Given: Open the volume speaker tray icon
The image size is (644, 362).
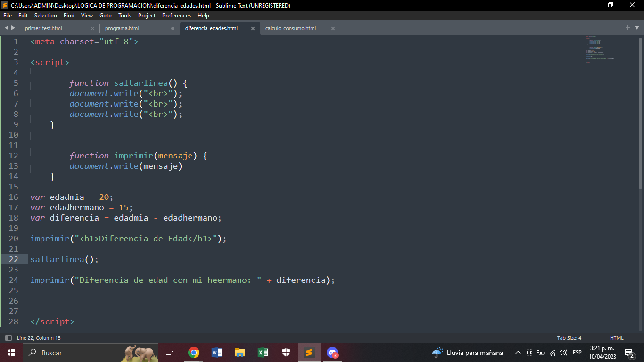Looking at the screenshot, I should tap(563, 353).
